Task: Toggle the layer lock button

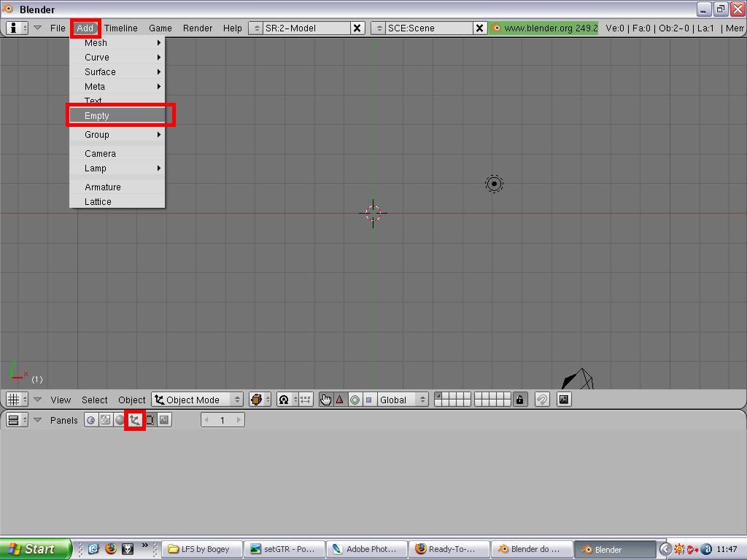Action: (x=519, y=400)
